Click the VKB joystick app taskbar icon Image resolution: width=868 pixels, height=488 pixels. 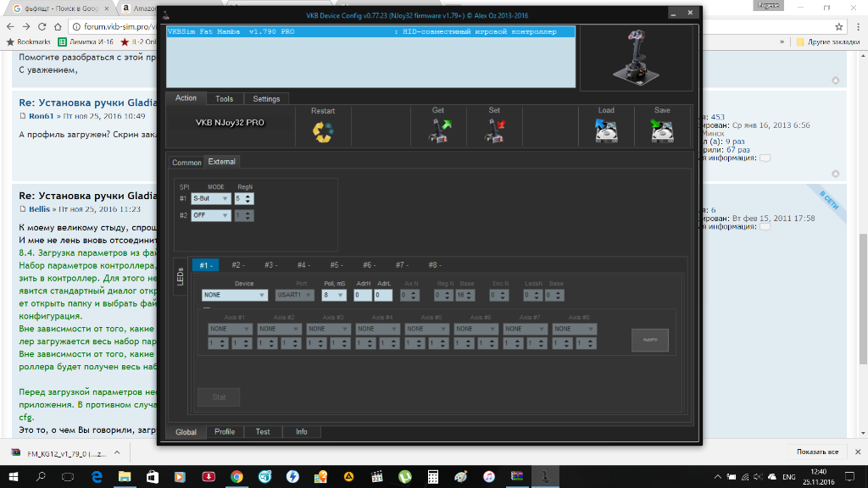click(x=545, y=476)
